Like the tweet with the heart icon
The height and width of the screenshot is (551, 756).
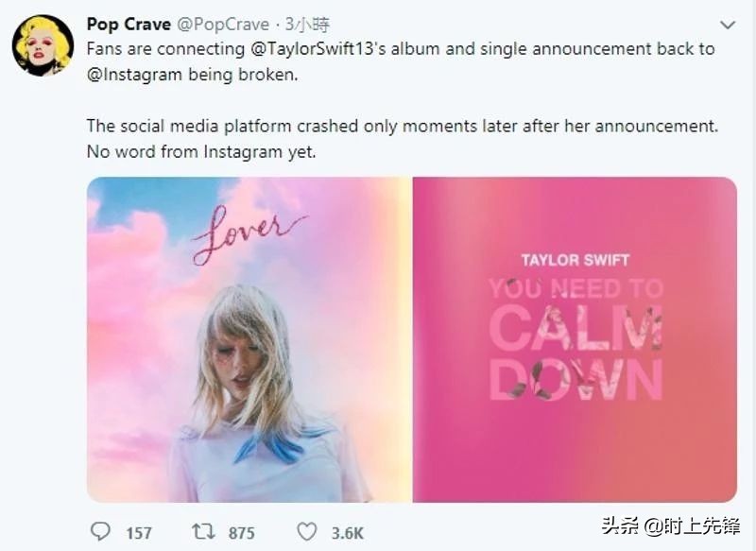(306, 532)
